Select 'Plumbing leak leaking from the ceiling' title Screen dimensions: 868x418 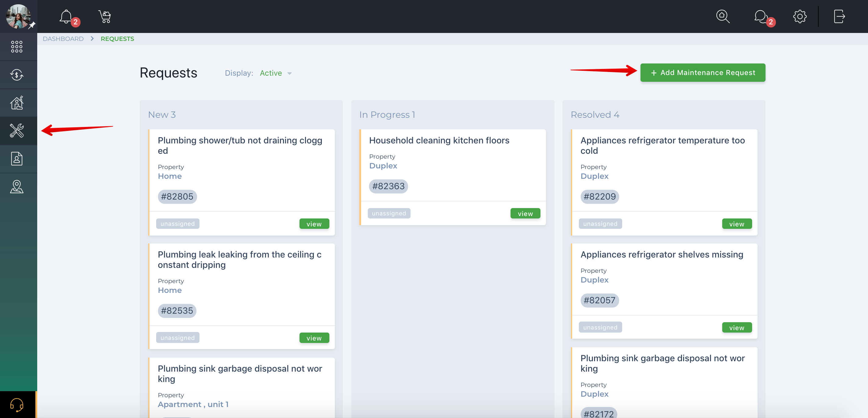click(239, 260)
